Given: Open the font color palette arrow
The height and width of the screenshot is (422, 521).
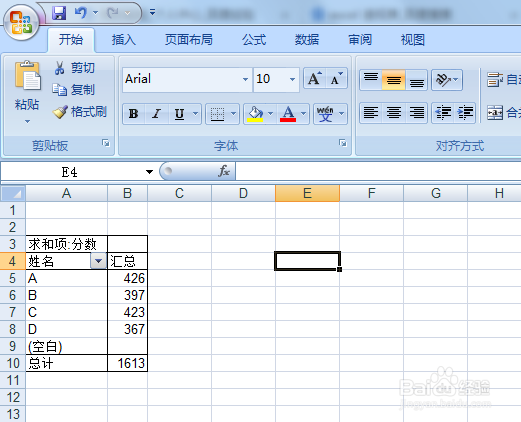Looking at the screenshot, I should point(303,114).
